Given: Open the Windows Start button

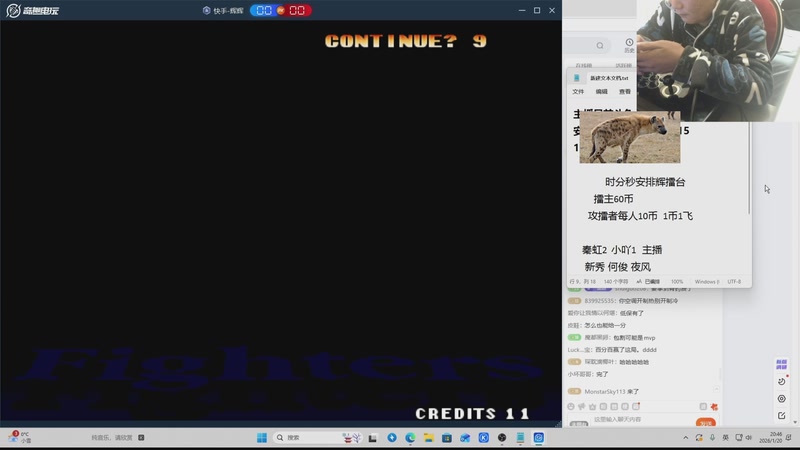Looking at the screenshot, I should pyautogui.click(x=262, y=438).
